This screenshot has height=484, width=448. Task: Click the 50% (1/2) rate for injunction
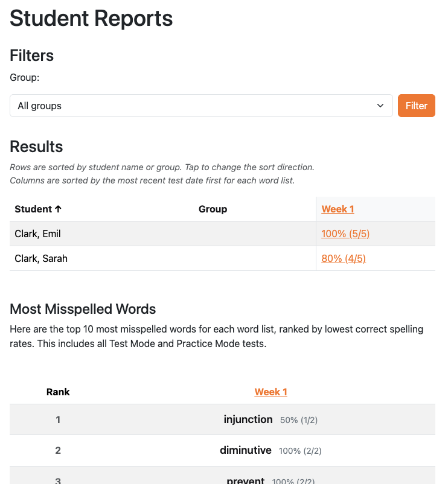pyautogui.click(x=299, y=420)
